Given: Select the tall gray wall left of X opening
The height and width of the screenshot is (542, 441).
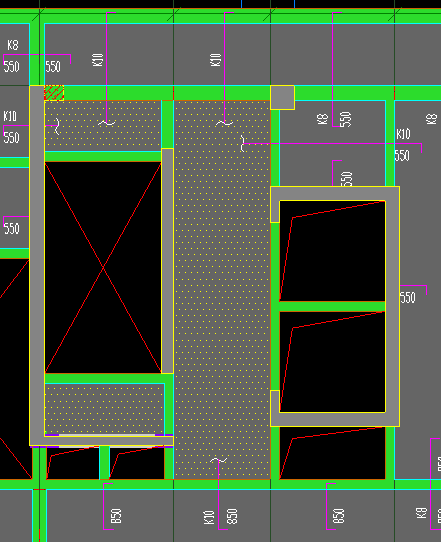Looking at the screenshot, I should tap(37, 265).
